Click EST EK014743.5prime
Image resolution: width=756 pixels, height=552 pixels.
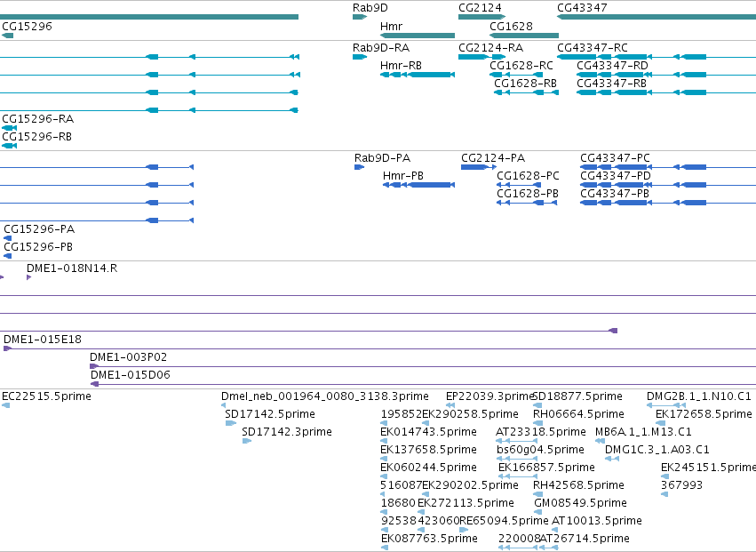tap(428, 432)
